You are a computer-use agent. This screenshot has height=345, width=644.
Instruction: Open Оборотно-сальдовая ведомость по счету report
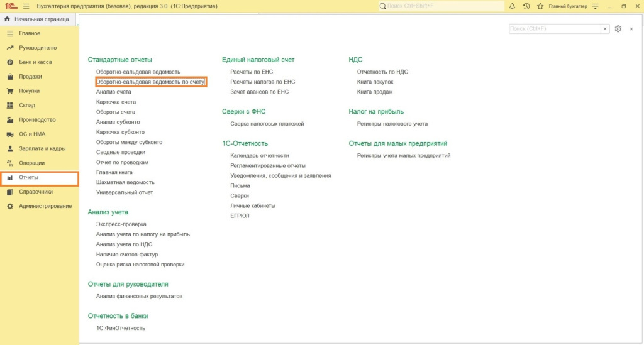(x=150, y=82)
